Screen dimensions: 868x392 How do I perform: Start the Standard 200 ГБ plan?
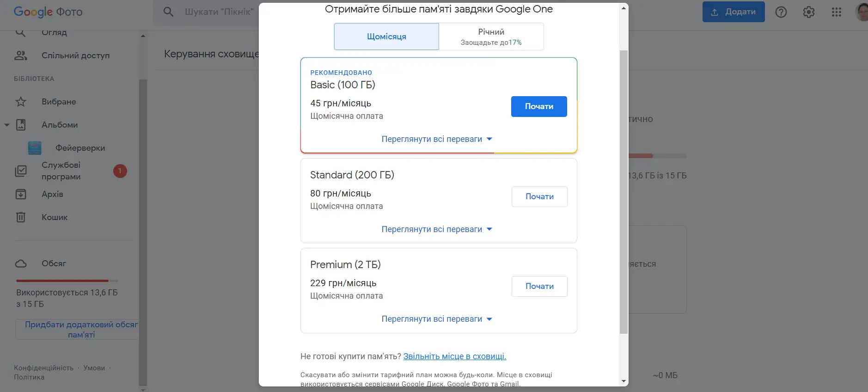(539, 196)
